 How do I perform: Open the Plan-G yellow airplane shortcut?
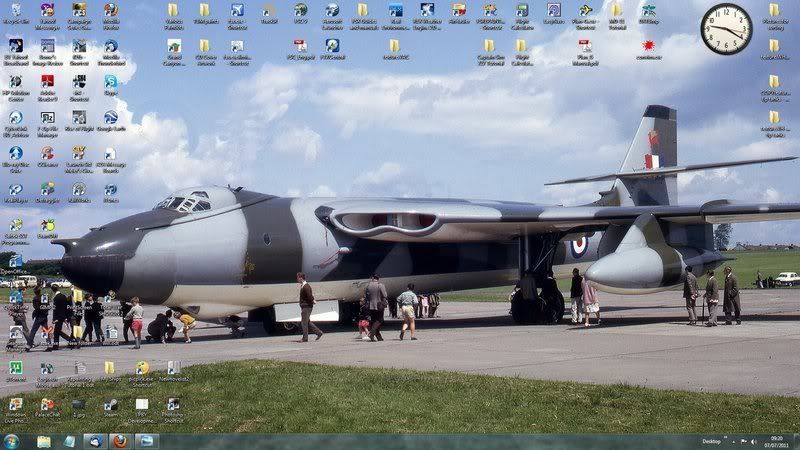pos(585,15)
